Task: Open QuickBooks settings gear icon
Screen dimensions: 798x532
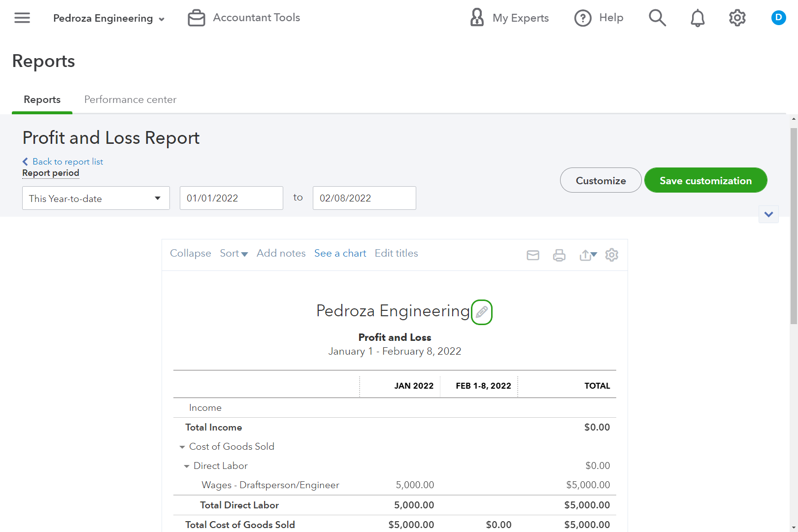Action: tap(736, 18)
